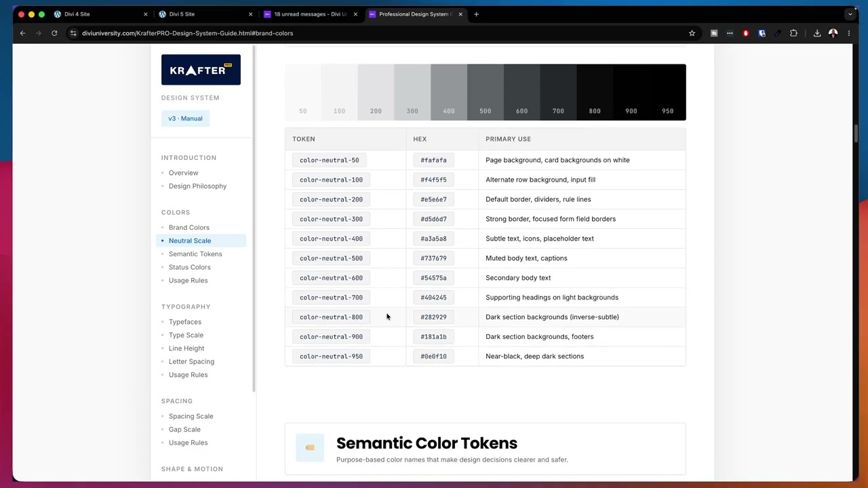Switch to the Divi 4 Site tab
Viewport: 868px width, 488px height.
point(99,14)
